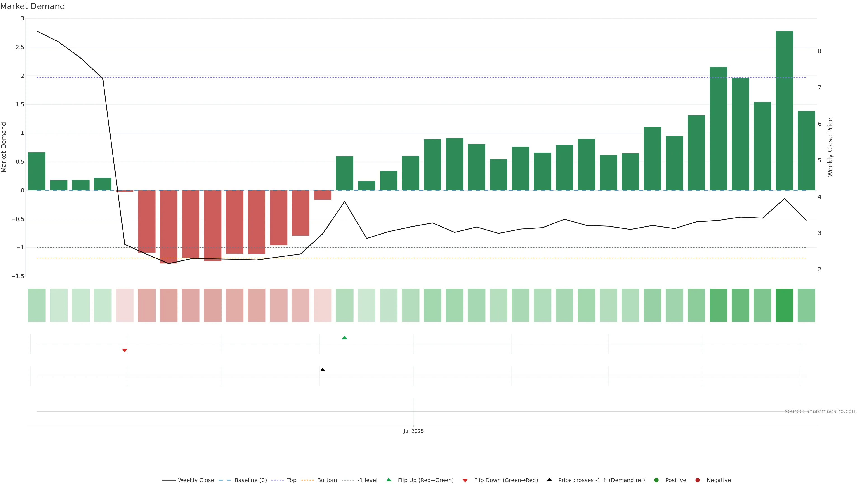
Task: Toggle Flip Up legend green triangle
Action: (389, 480)
